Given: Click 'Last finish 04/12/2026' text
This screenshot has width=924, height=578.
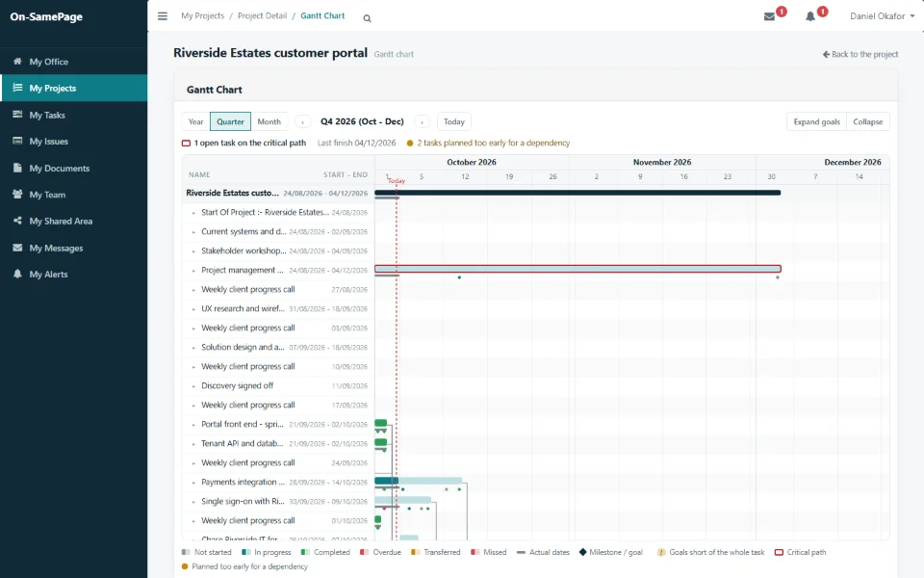Looking at the screenshot, I should pos(356,143).
